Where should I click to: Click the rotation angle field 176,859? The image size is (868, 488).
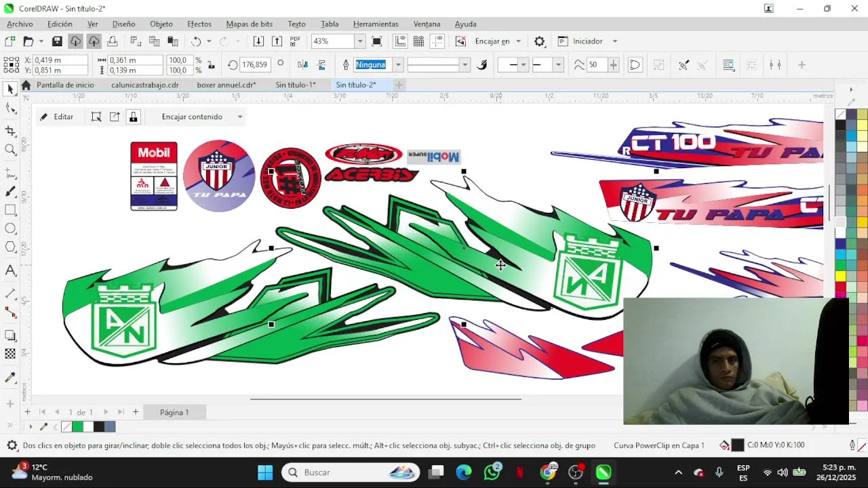click(255, 65)
